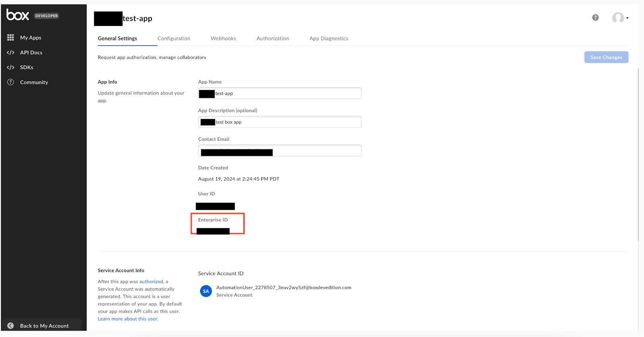Expand the user profile avatar menu
The image size is (644, 337).
[x=619, y=18]
